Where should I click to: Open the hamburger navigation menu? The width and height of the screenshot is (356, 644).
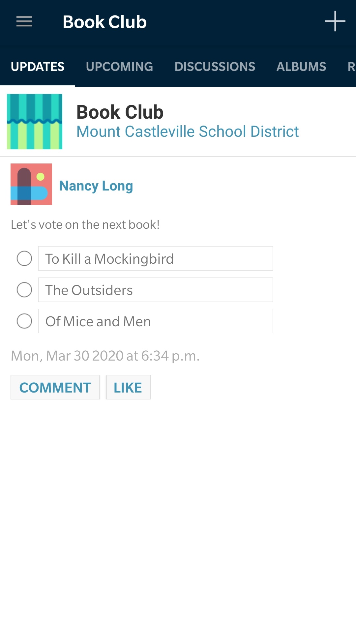24,21
